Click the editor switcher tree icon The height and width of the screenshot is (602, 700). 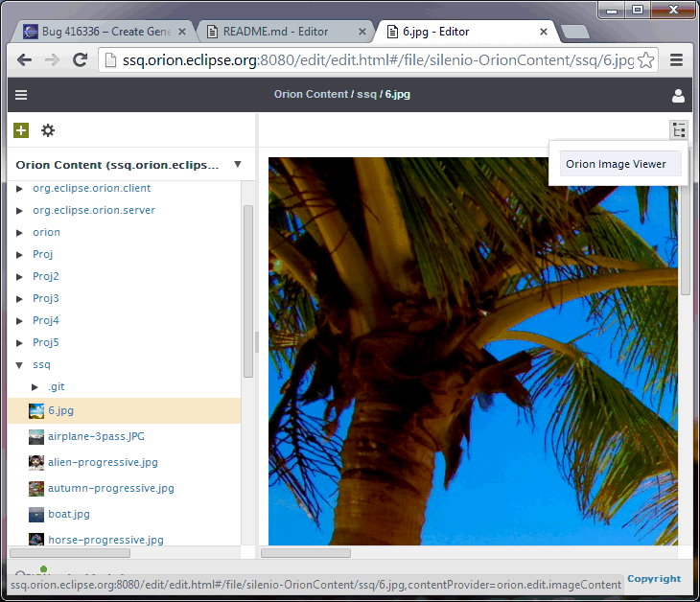679,130
